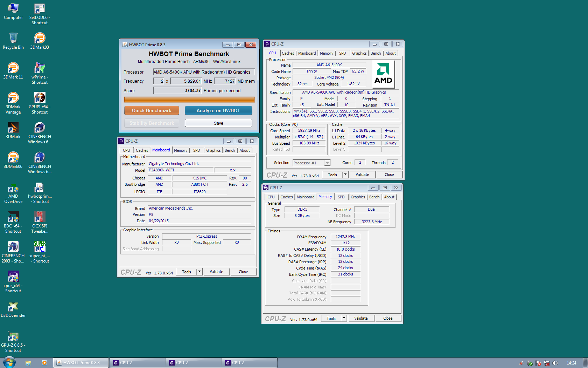Launch the 3DMark desktop icon
The width and height of the screenshot is (588, 368).
(x=13, y=130)
